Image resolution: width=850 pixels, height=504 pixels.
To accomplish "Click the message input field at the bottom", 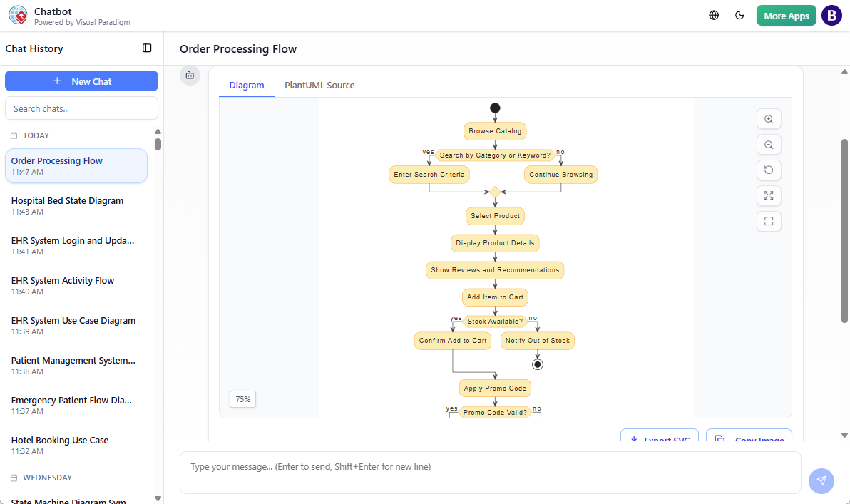I will (490, 466).
